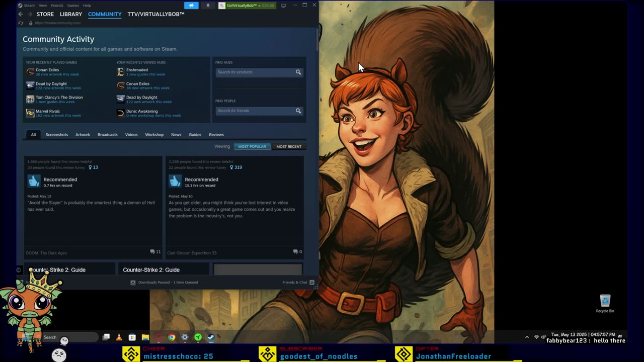644x362 pixels.
Task: Open Google Chrome from the taskbar
Action: [x=172, y=337]
